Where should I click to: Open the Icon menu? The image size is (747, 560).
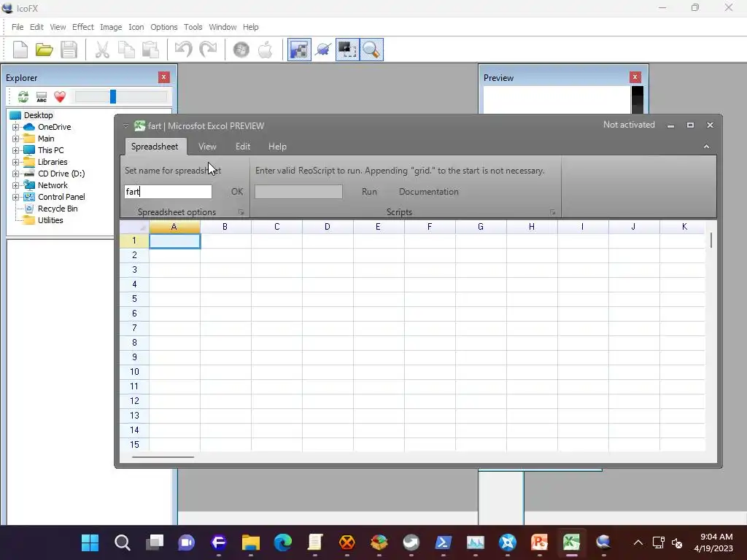click(x=136, y=27)
